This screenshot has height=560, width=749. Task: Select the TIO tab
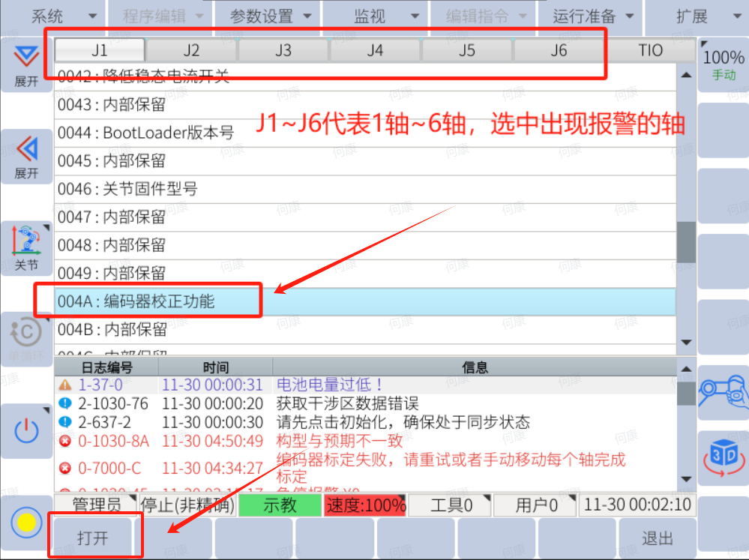(650, 50)
